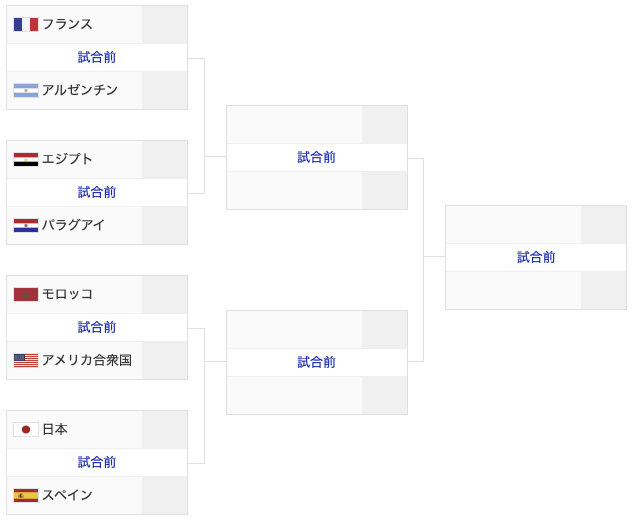The width and height of the screenshot is (637, 526).
Task: Select team name フランス
Action: (x=67, y=24)
